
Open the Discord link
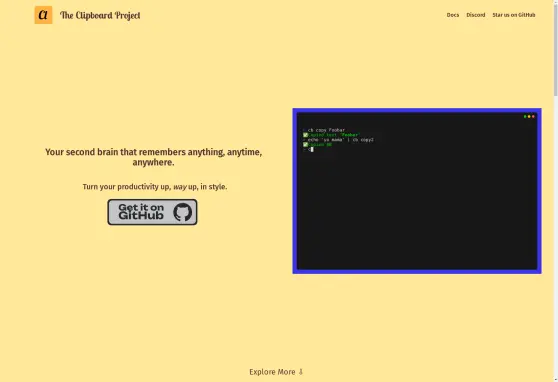click(476, 15)
